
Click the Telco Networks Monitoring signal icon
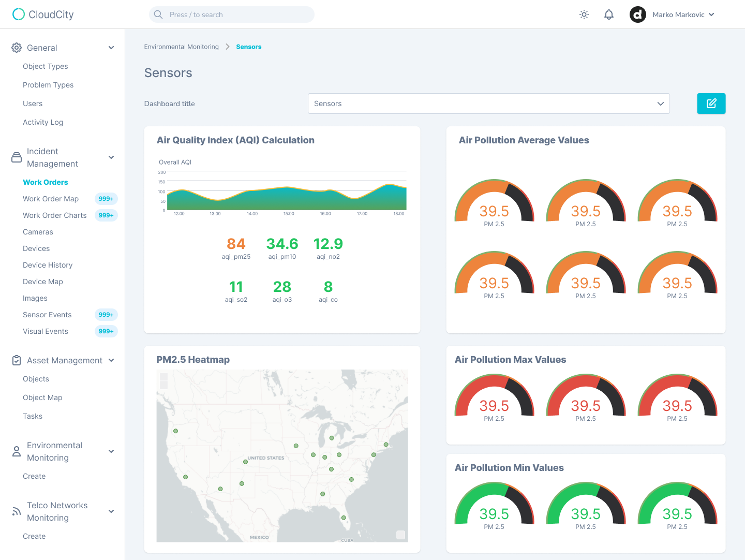17,511
